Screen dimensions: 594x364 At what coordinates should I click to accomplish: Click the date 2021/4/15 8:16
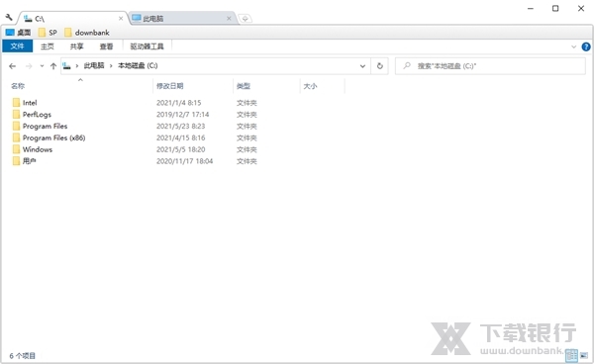[181, 137]
